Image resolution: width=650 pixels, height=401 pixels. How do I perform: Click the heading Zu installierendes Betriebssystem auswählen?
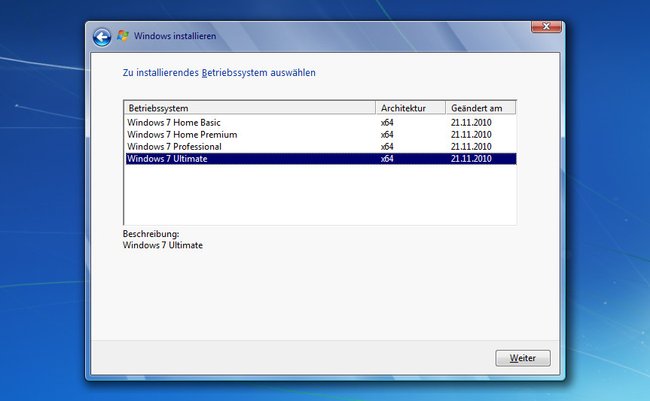coord(219,73)
